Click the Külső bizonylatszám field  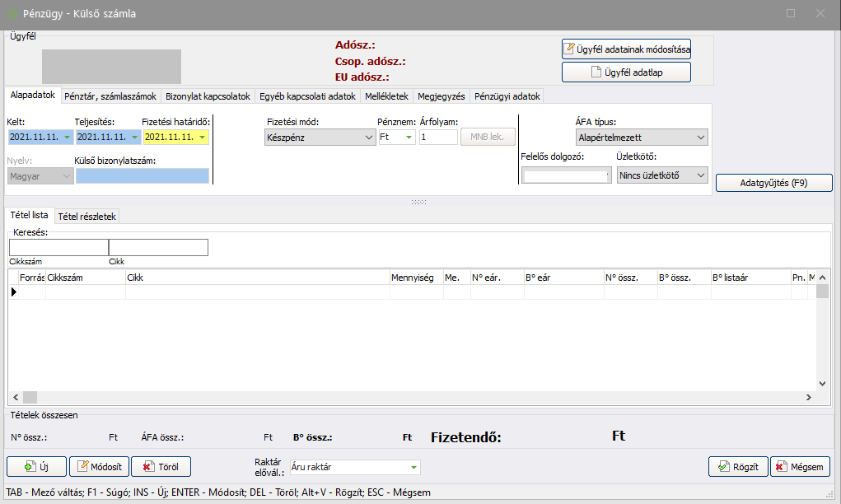tap(142, 175)
